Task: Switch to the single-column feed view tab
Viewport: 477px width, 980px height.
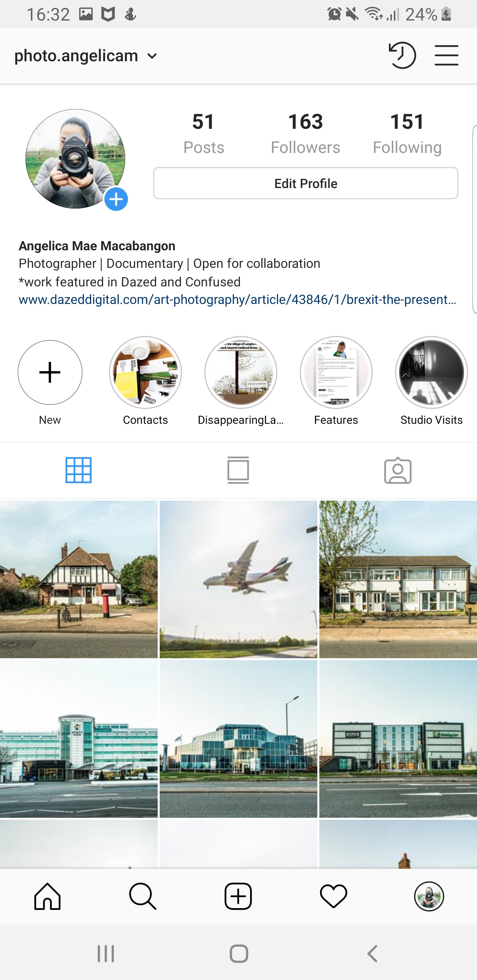Action: (x=238, y=470)
